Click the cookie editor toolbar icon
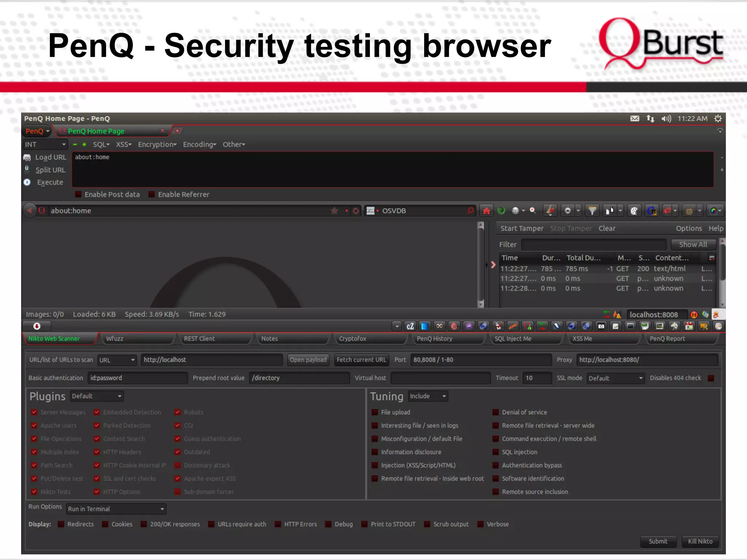This screenshot has height=560, width=747. (x=634, y=211)
